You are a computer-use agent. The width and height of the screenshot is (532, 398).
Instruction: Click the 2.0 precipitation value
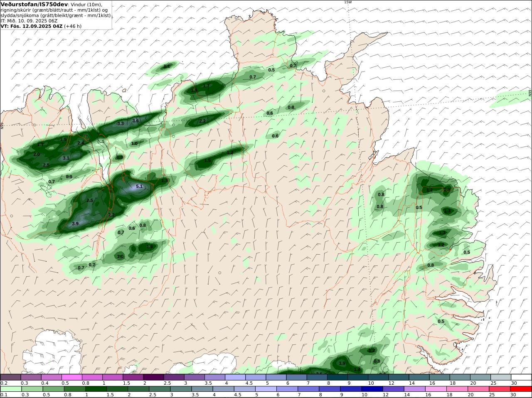point(37,154)
